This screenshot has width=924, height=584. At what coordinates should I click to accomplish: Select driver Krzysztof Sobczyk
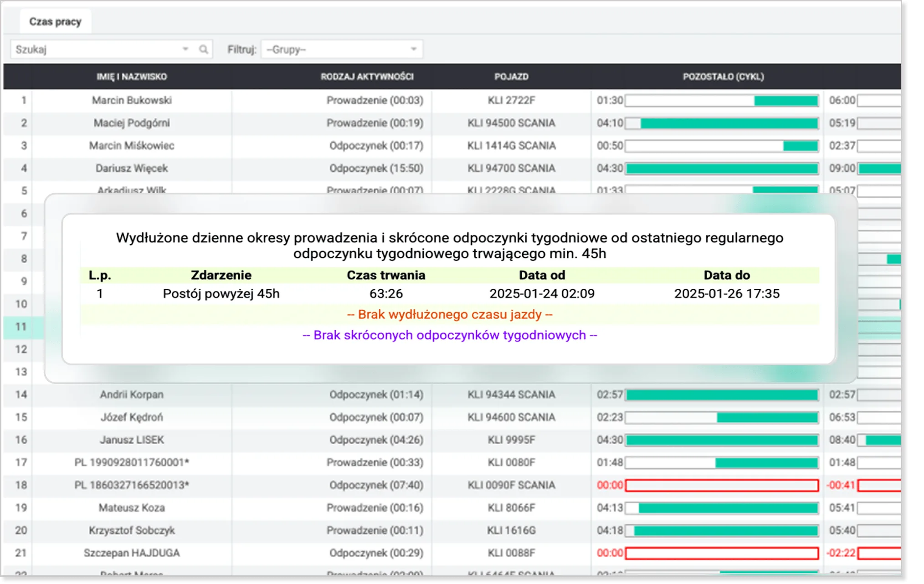click(132, 530)
